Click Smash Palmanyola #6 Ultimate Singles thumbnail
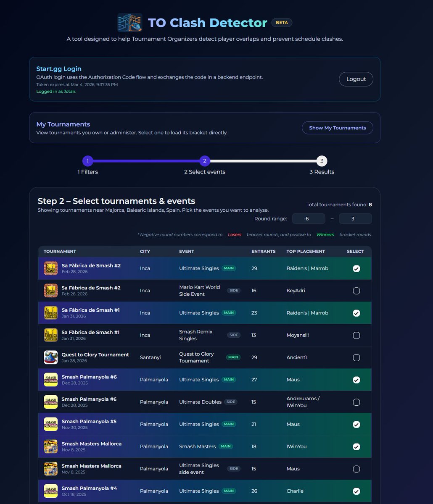The width and height of the screenshot is (433, 504). pyautogui.click(x=51, y=380)
